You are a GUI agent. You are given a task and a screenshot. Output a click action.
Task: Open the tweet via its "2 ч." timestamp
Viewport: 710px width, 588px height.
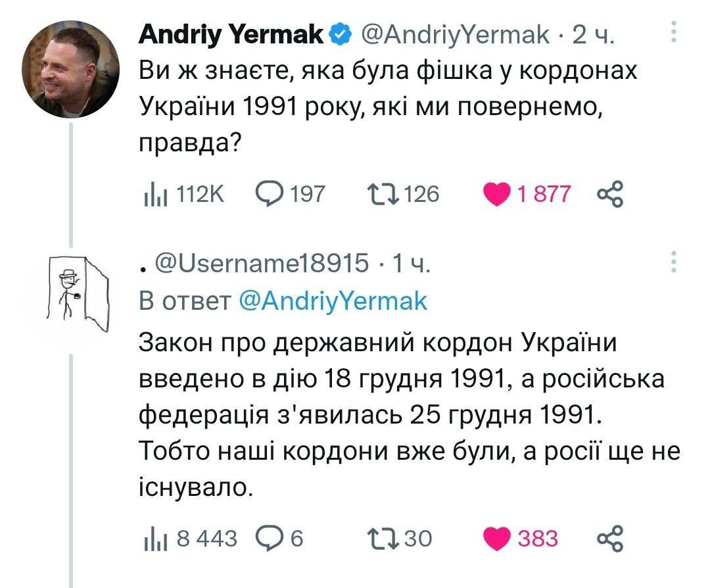pyautogui.click(x=592, y=34)
